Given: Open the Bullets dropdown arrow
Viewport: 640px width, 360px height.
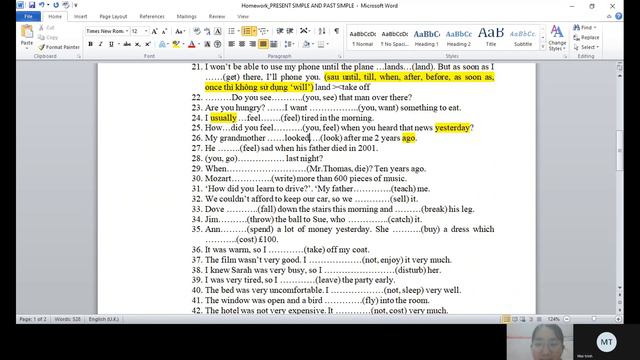Looking at the screenshot, I should 238,31.
